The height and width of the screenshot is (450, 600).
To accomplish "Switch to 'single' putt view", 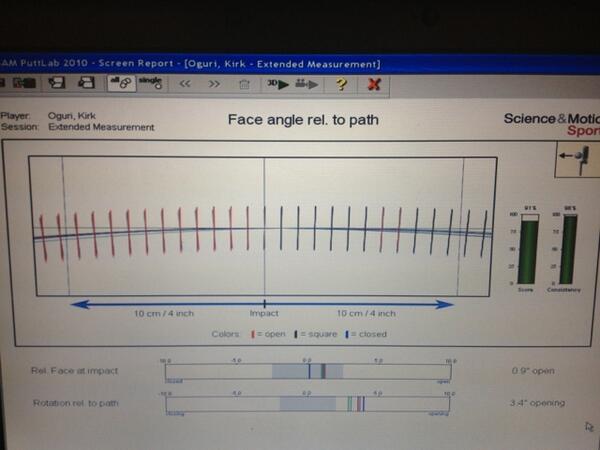I will pos(150,83).
